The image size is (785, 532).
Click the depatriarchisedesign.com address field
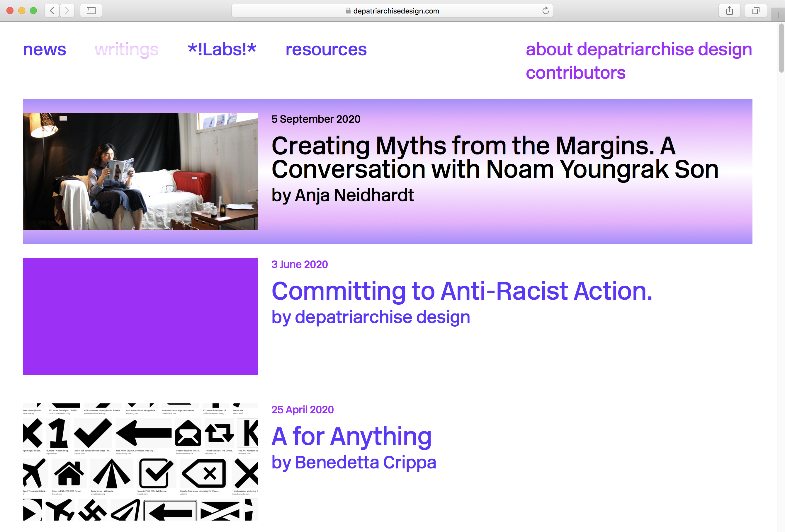396,11
